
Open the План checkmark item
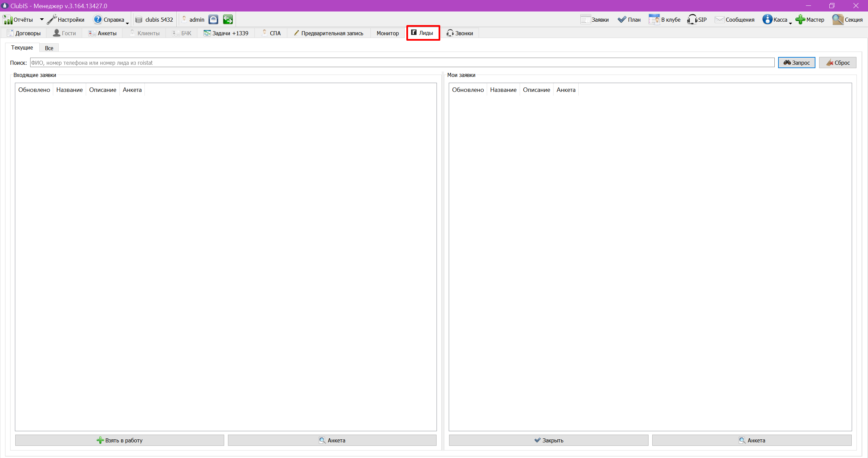629,20
